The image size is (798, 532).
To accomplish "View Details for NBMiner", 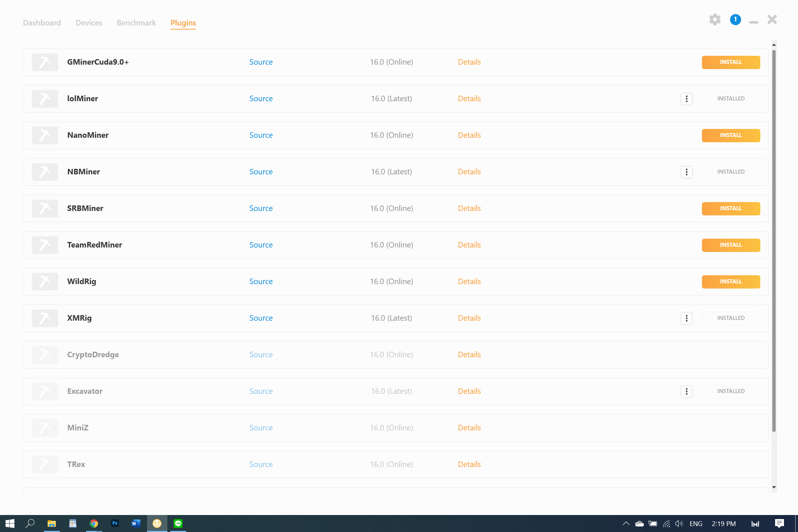I will click(469, 172).
